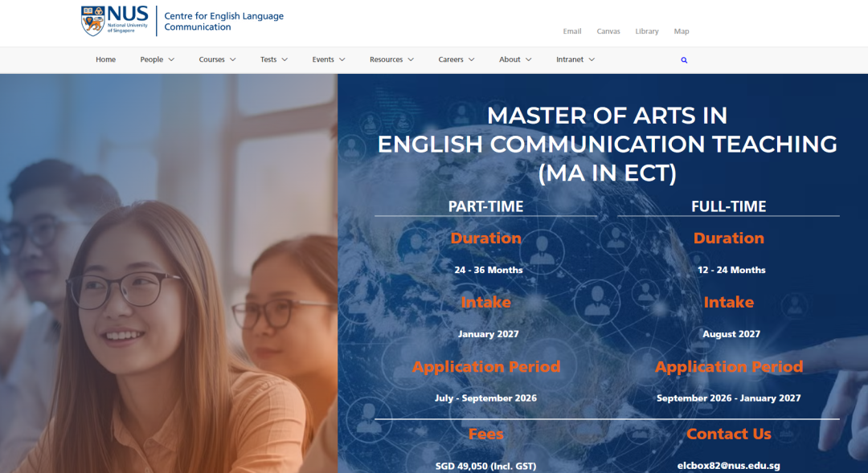Open the About dropdown menu
The height and width of the screenshot is (473, 868).
tap(515, 59)
